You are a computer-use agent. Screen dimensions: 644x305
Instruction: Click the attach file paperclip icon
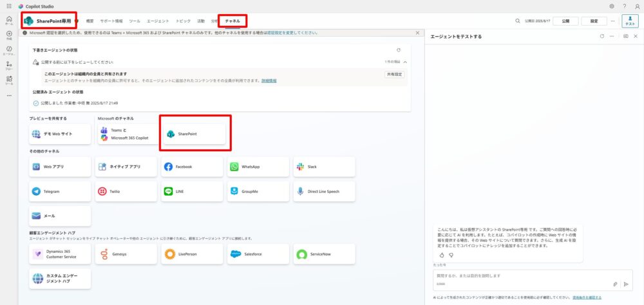[615, 284]
